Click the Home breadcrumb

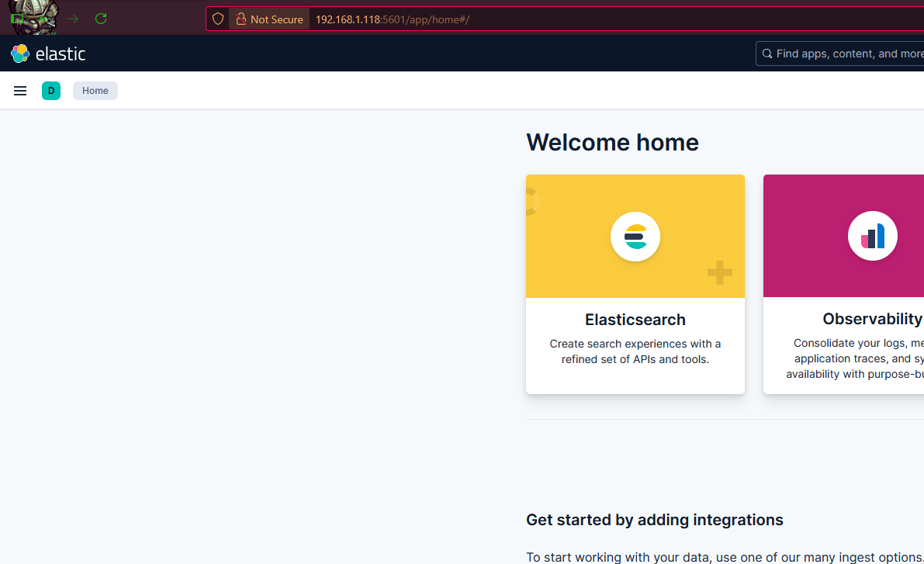pos(95,91)
